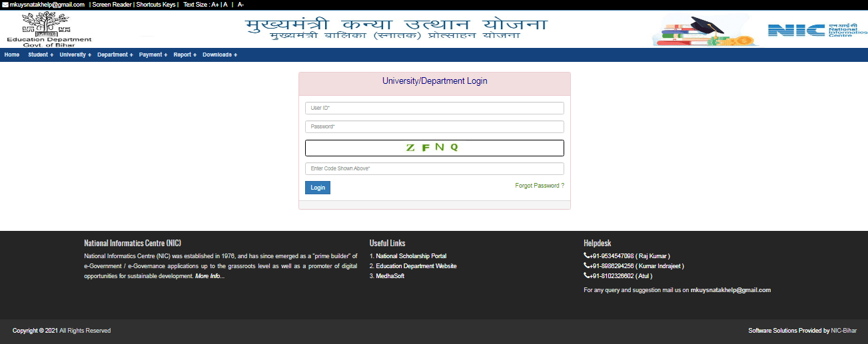Open the Payment menu
Image resolution: width=868 pixels, height=344 pixels.
click(x=153, y=55)
